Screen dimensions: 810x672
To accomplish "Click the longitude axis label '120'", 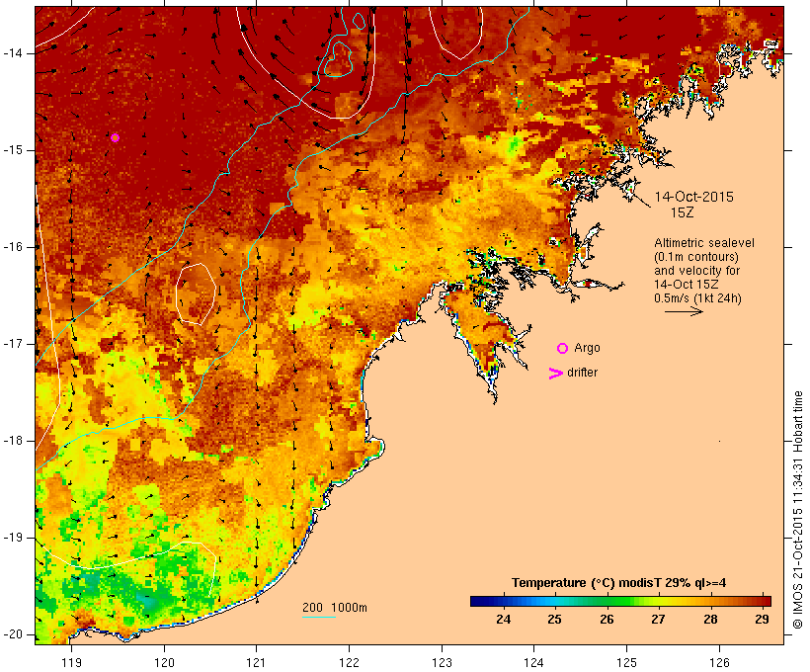I will tap(164, 663).
